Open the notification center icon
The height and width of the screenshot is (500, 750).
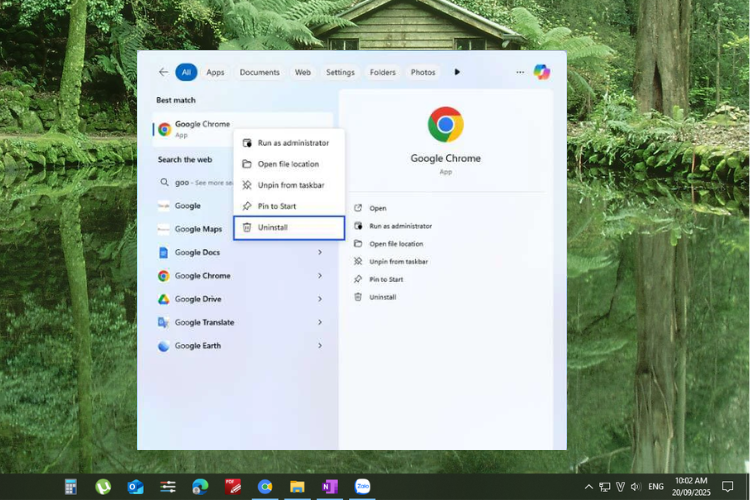pyautogui.click(x=728, y=487)
